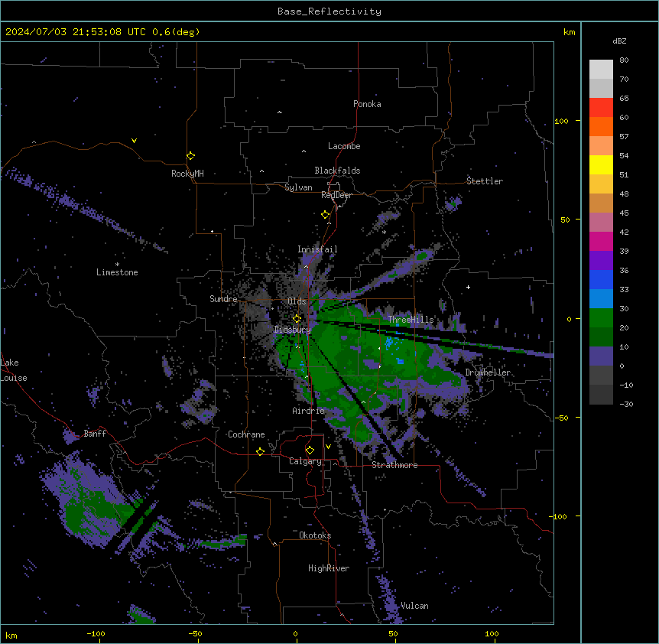Click the yellow diamond marker below Cochrane
Image resolution: width=659 pixels, height=644 pixels.
tap(260, 451)
